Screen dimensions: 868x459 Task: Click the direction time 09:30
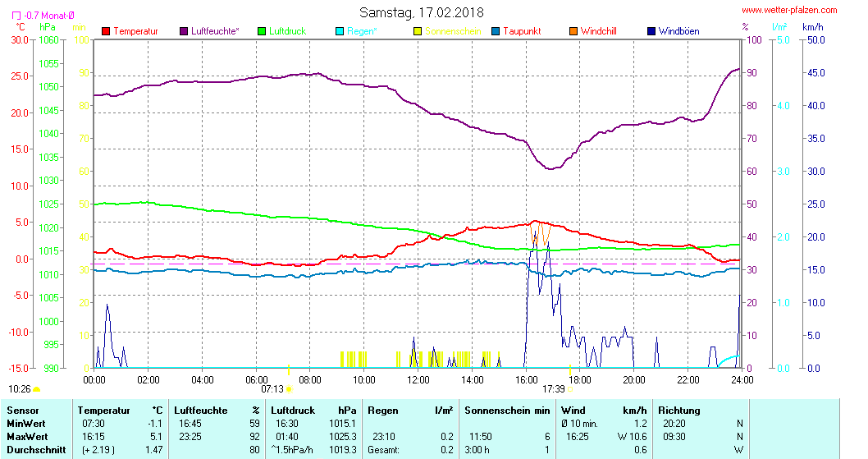click(x=674, y=437)
